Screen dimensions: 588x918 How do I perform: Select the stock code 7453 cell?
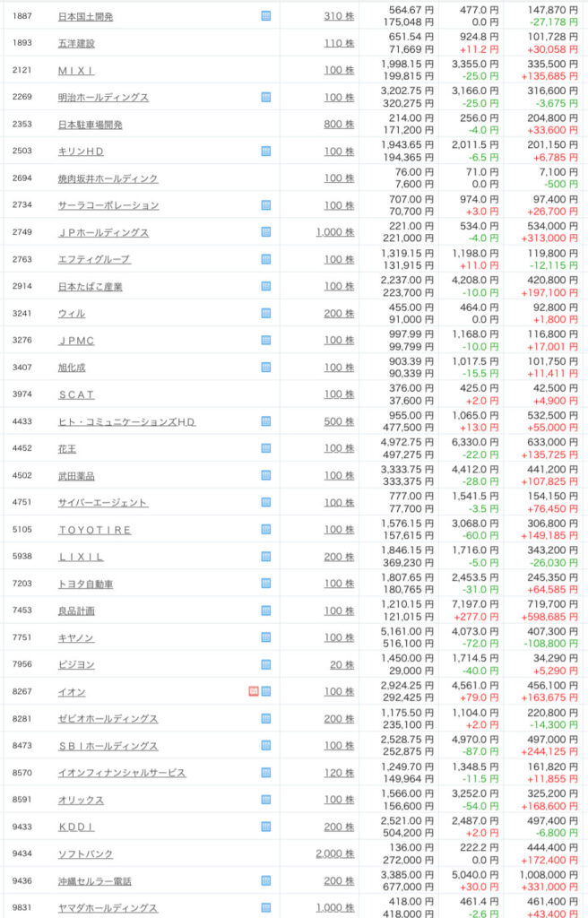[22, 610]
